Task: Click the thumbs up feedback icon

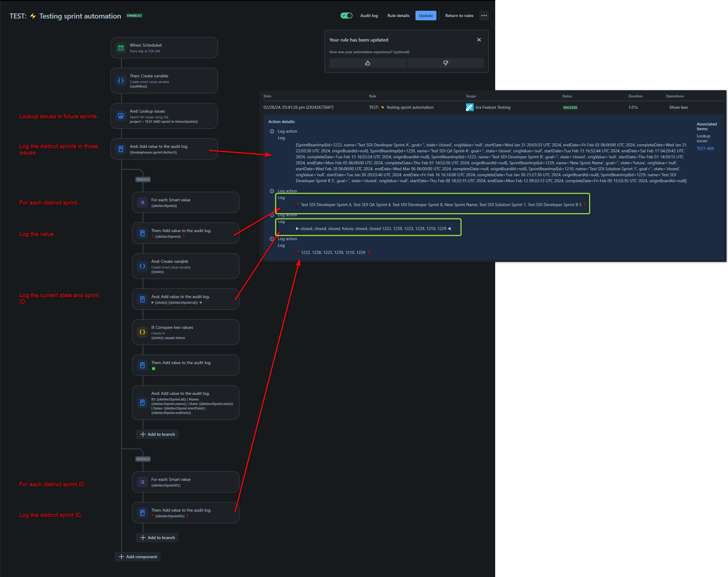Action: pos(368,63)
